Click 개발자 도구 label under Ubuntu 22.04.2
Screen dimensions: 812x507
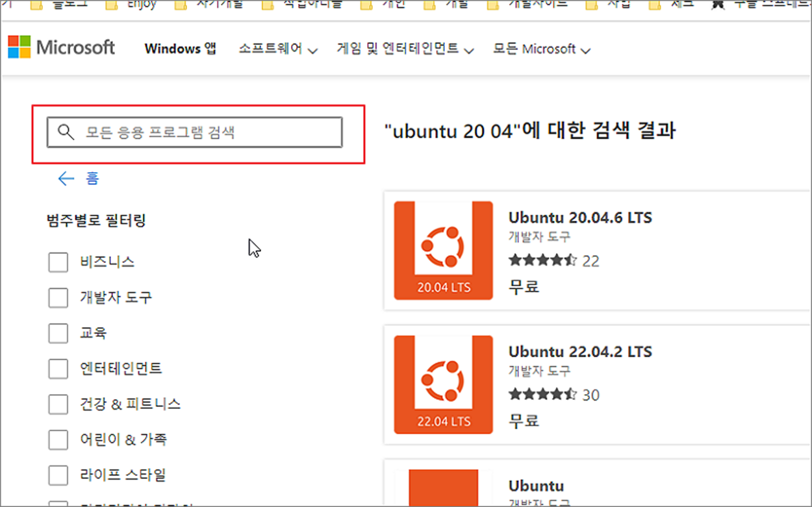point(540,371)
